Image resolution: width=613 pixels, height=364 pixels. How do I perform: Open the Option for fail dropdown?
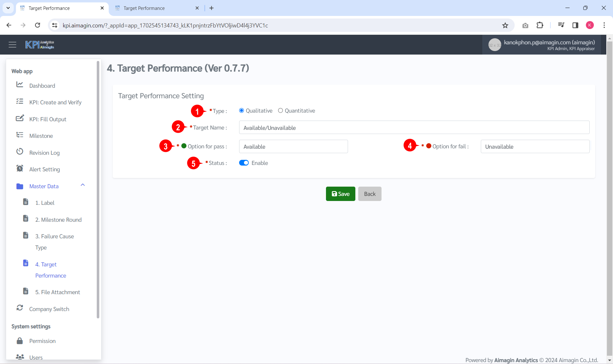[535, 146]
